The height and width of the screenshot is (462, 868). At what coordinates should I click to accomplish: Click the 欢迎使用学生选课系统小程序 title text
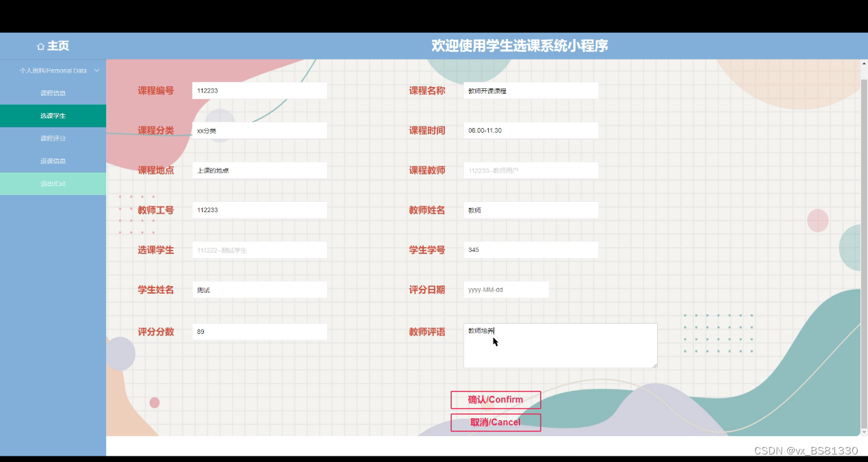(x=520, y=46)
